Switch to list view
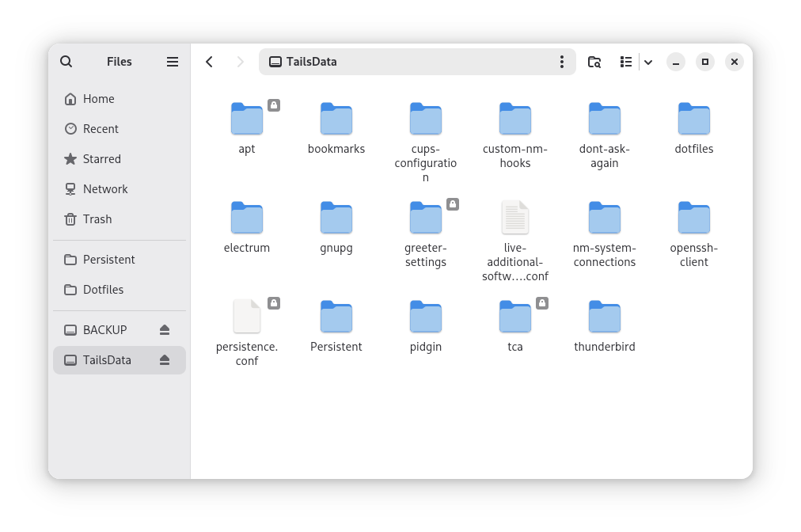 625,61
